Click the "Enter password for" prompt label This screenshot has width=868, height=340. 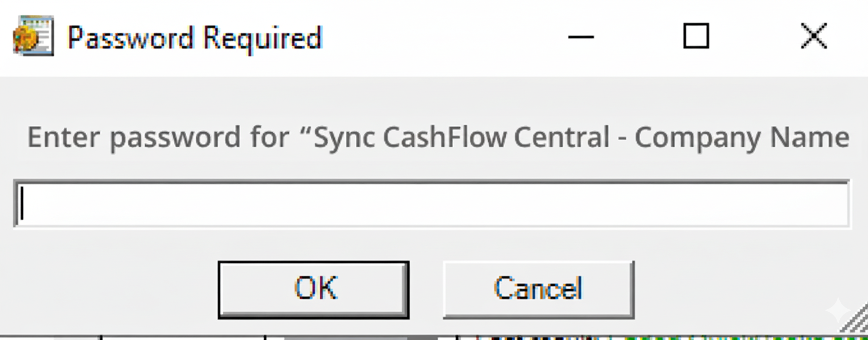pos(437,138)
